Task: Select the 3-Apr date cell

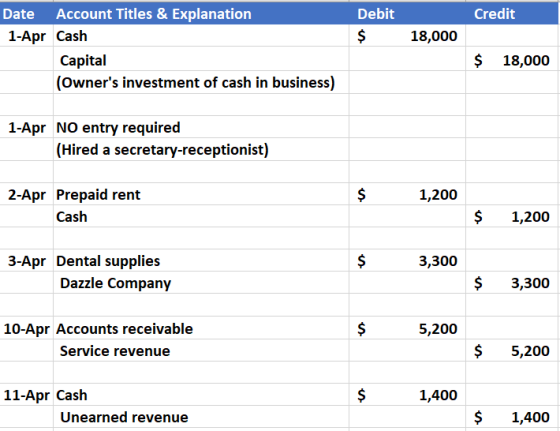Action: [x=27, y=261]
